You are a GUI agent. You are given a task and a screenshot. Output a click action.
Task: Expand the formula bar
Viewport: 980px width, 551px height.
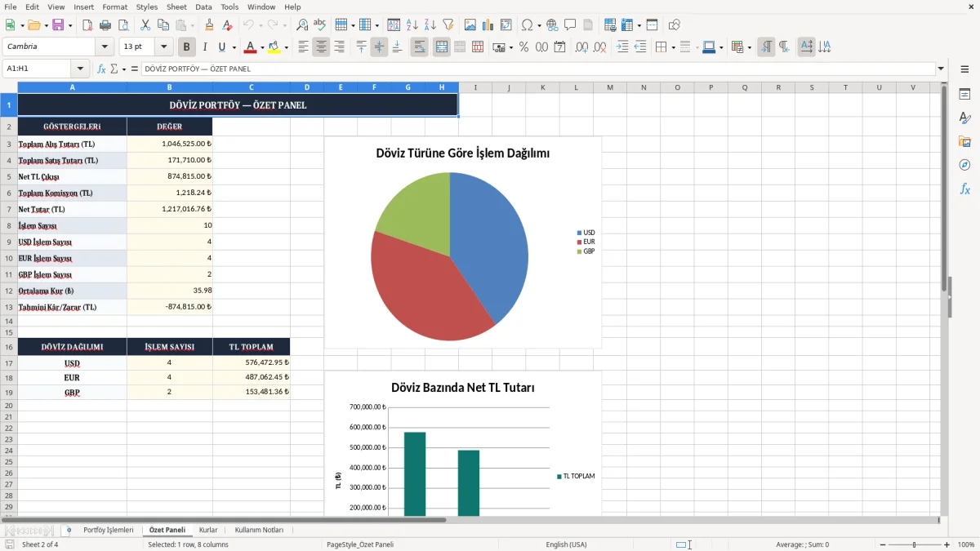[941, 69]
